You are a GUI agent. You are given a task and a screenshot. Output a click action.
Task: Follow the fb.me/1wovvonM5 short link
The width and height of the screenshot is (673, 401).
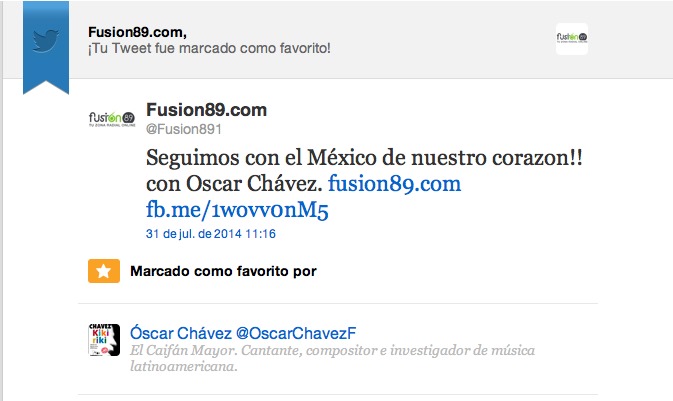pos(237,210)
